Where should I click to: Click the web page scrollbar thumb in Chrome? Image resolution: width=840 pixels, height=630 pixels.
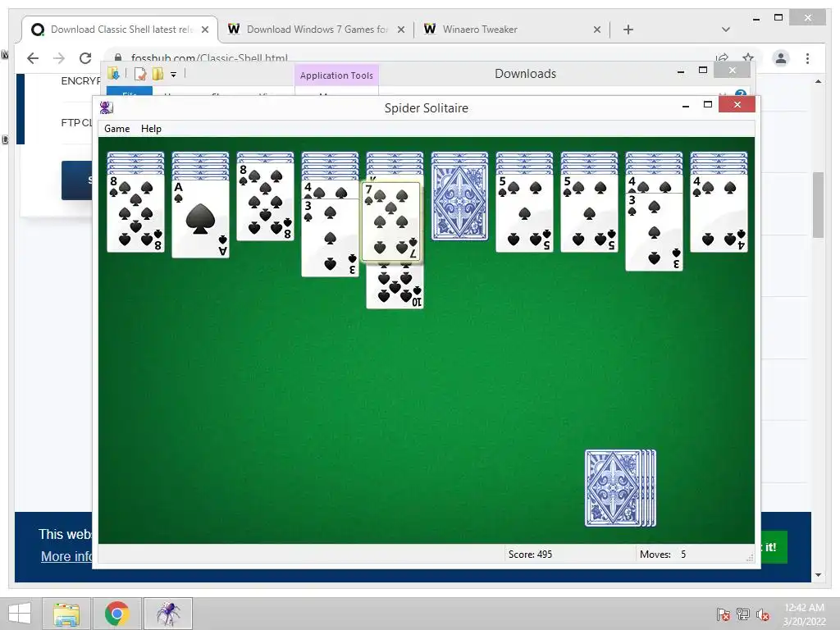click(818, 204)
